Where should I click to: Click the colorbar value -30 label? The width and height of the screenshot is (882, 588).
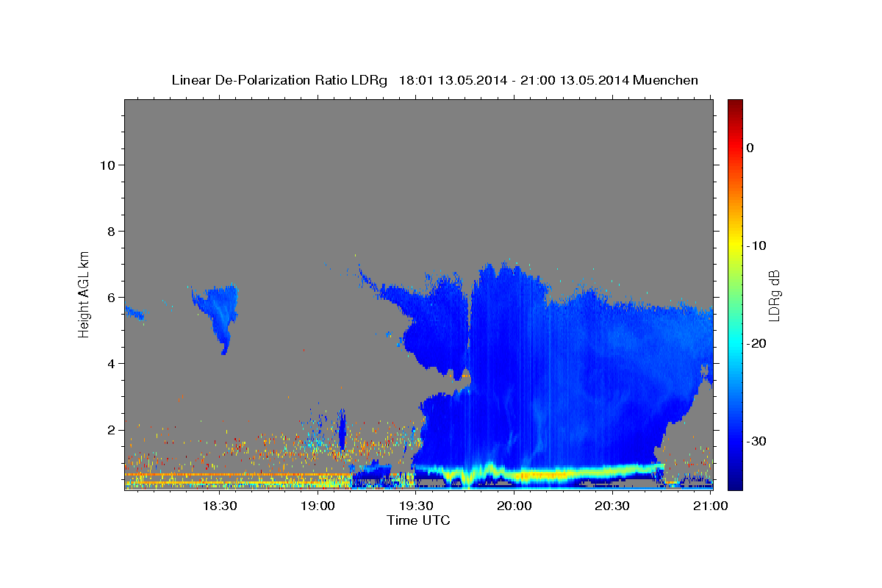coord(756,441)
